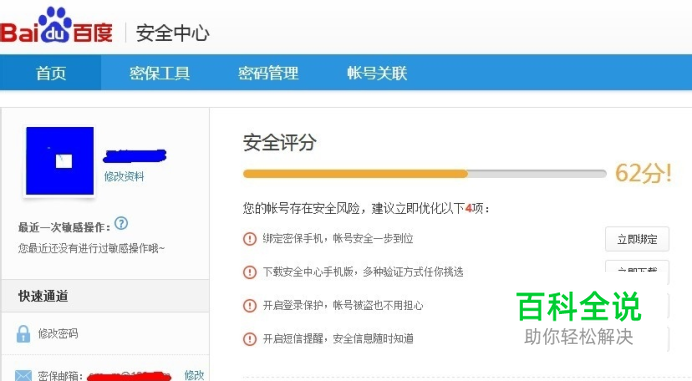Click the question mark help icon
Viewport: 692px width, 381px height.
[121, 223]
